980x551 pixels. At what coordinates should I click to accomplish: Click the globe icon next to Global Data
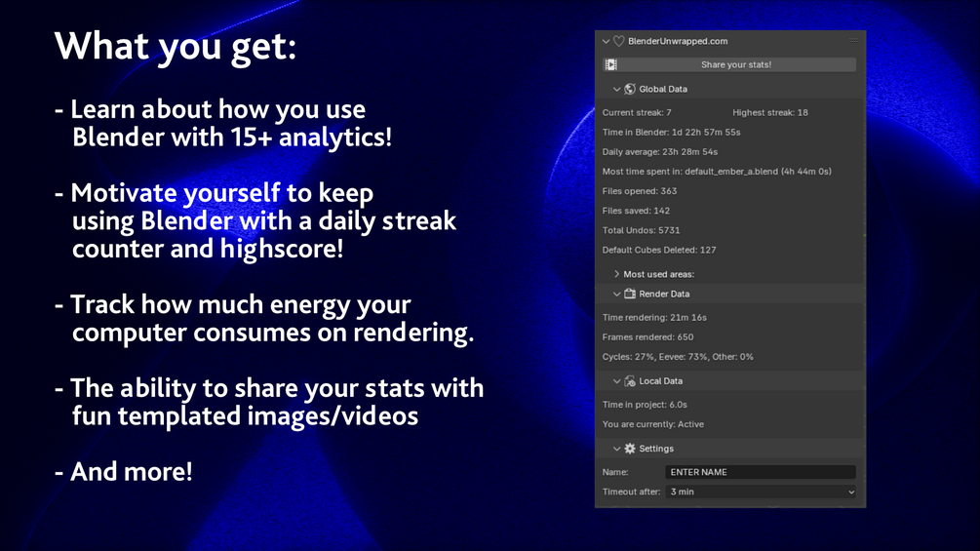coord(630,90)
